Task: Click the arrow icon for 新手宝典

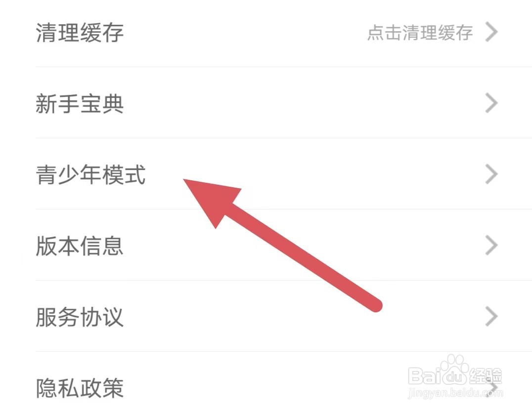Action: coord(491,103)
